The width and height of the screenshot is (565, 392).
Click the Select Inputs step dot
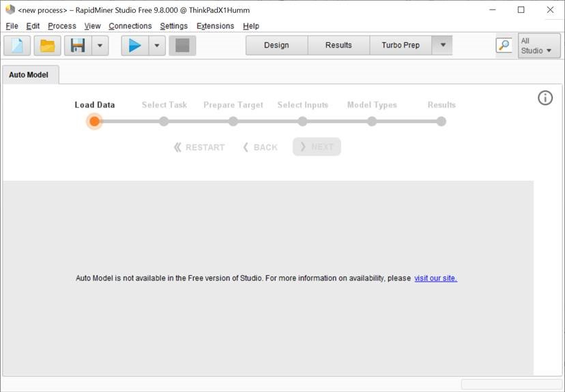303,121
